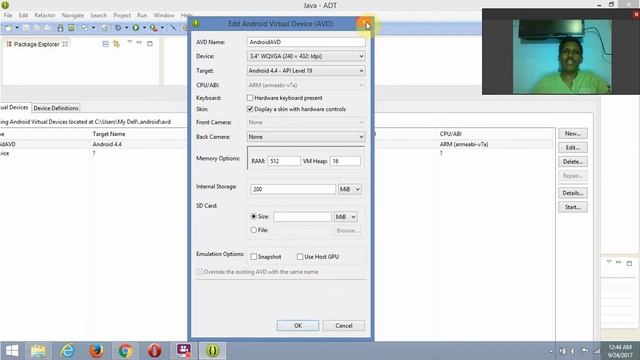Switch to Device Definitions tab

click(56, 108)
